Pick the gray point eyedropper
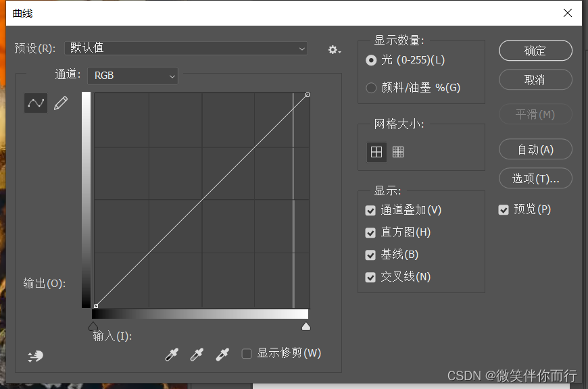 [197, 354]
